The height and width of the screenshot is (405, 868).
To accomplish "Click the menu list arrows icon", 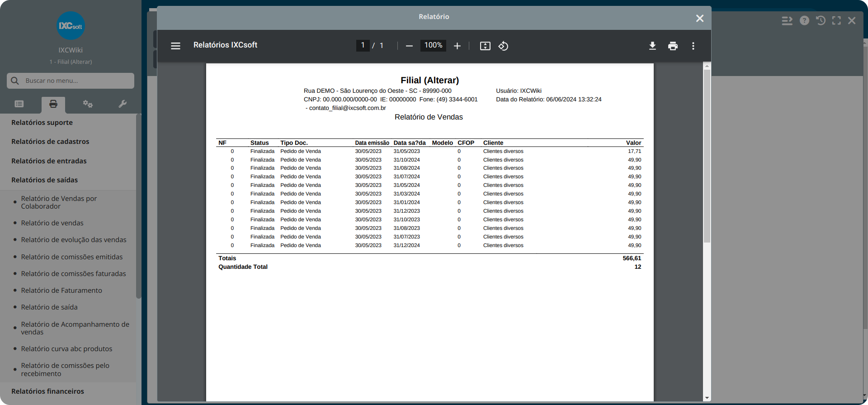I will click(x=787, y=20).
